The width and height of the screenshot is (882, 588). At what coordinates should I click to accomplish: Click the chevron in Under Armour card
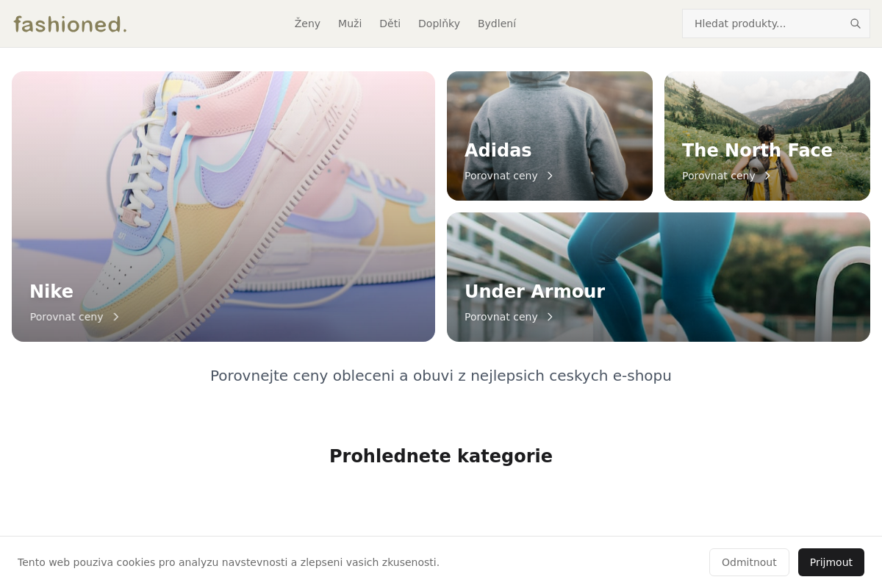click(x=550, y=317)
